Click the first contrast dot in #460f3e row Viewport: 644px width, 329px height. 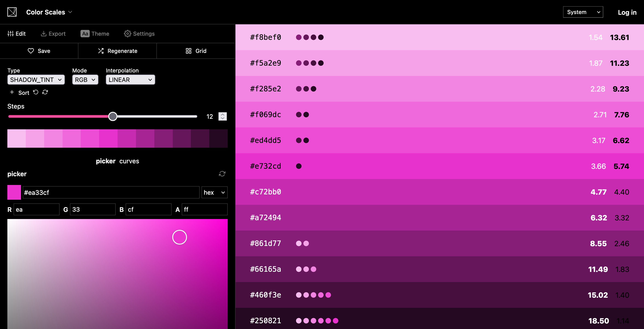coord(299,295)
